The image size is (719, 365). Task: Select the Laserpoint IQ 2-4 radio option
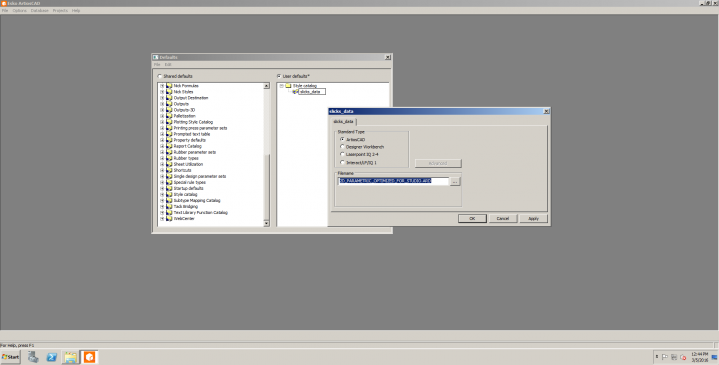point(342,155)
